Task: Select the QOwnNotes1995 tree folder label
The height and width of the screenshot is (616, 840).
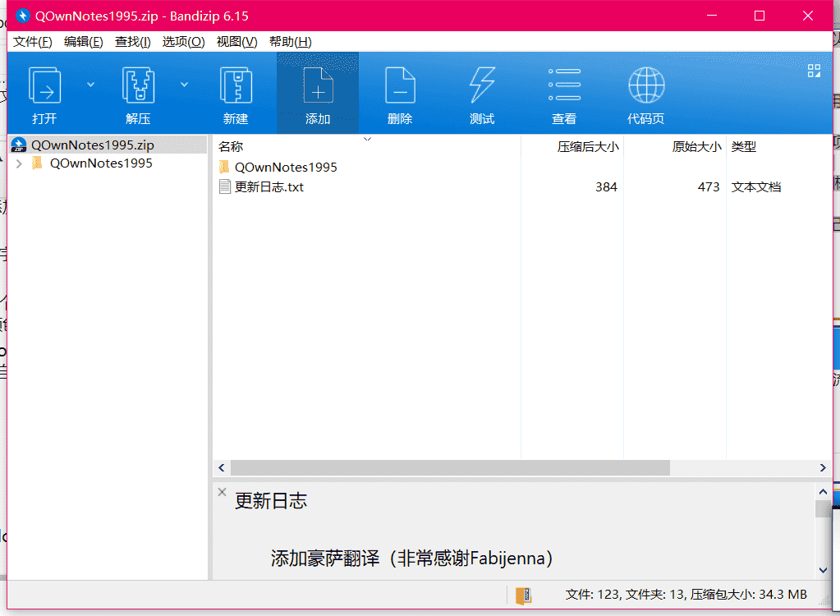Action: point(101,163)
